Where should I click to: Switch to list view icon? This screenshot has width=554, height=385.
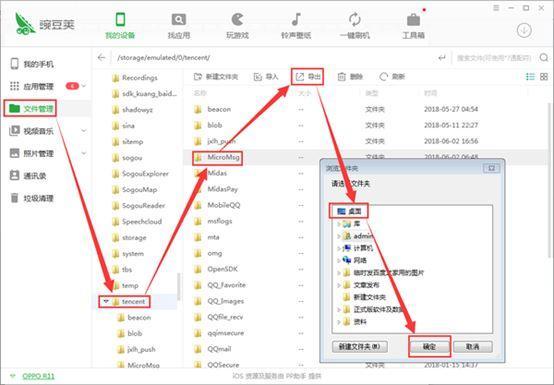coord(530,77)
